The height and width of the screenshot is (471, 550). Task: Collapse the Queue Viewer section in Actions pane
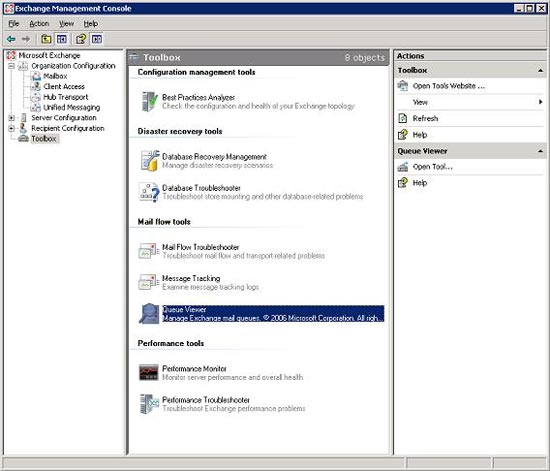pos(541,151)
